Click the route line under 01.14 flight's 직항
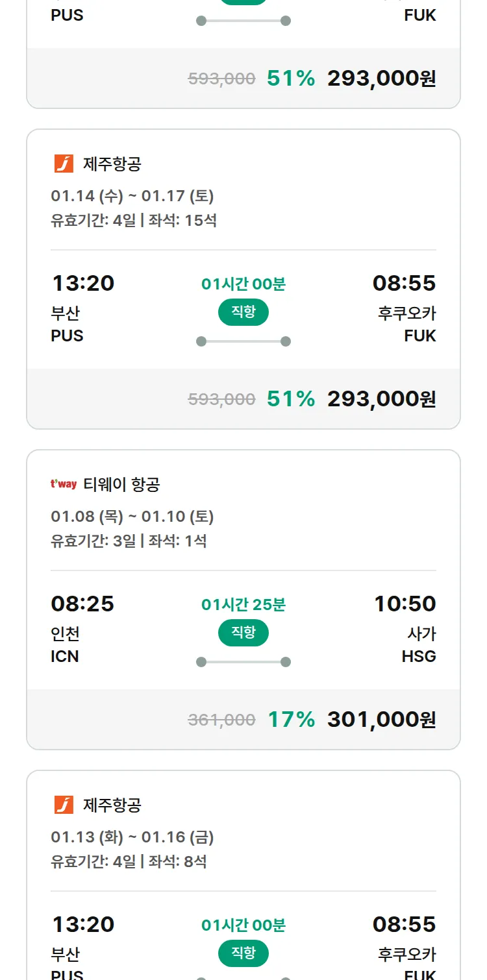 pos(243,341)
